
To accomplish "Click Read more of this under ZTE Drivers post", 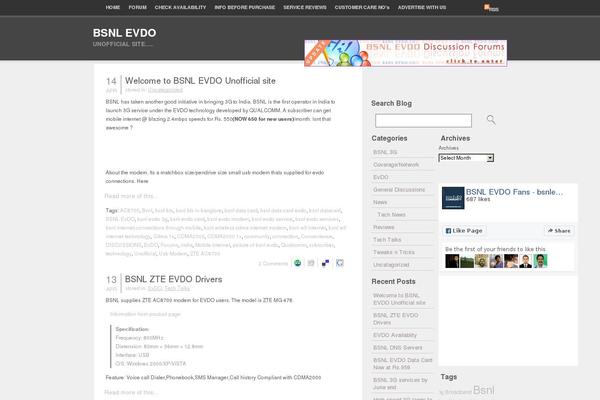I will (x=130, y=392).
